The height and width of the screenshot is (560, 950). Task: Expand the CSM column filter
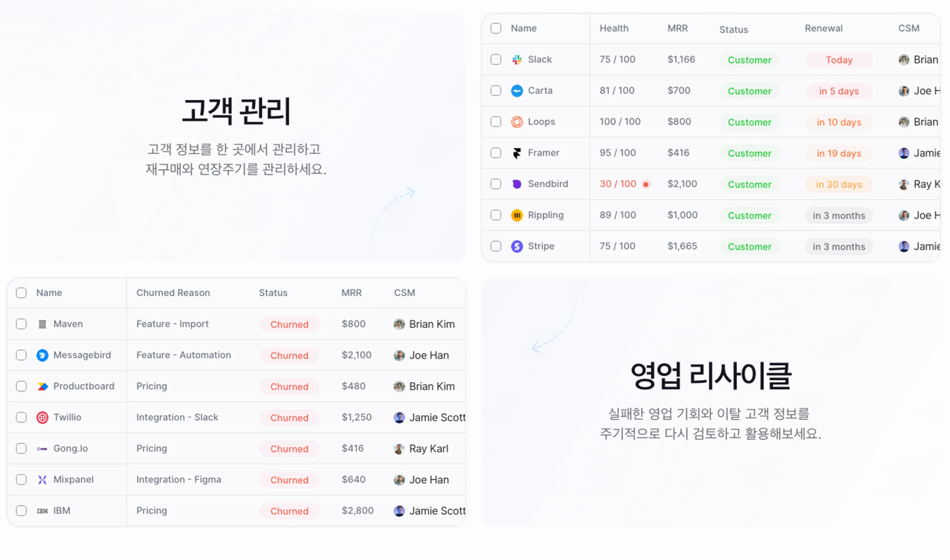[908, 27]
